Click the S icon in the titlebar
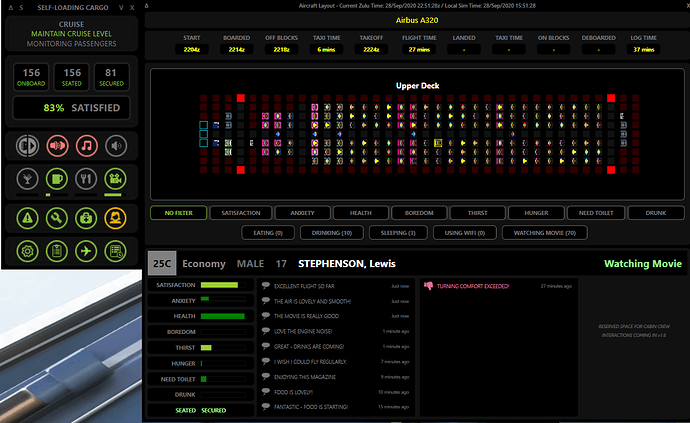Image resolution: width=690 pixels, height=423 pixels. [21, 7]
